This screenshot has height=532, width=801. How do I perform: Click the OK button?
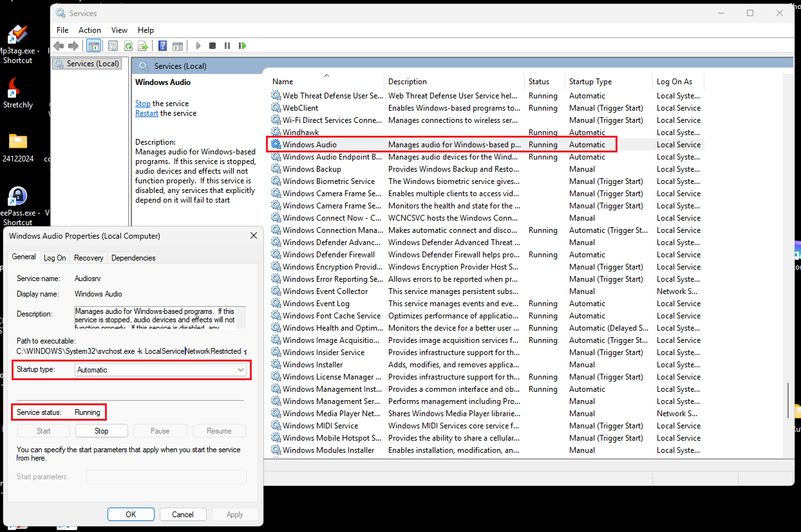(131, 515)
